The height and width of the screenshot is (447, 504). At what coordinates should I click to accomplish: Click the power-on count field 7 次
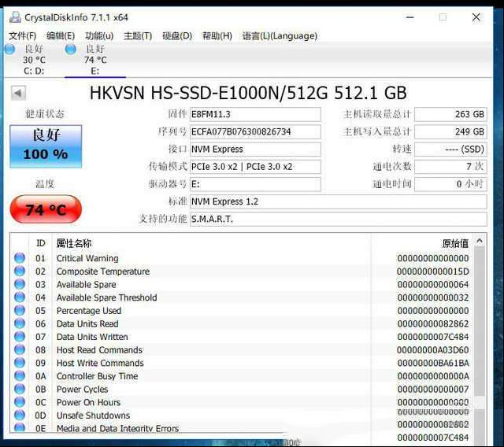(450, 167)
